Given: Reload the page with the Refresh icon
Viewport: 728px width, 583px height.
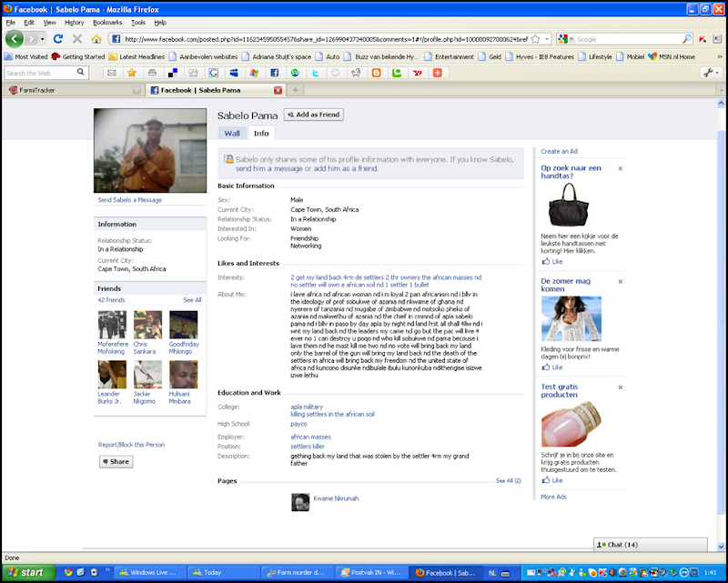Looking at the screenshot, I should point(58,39).
